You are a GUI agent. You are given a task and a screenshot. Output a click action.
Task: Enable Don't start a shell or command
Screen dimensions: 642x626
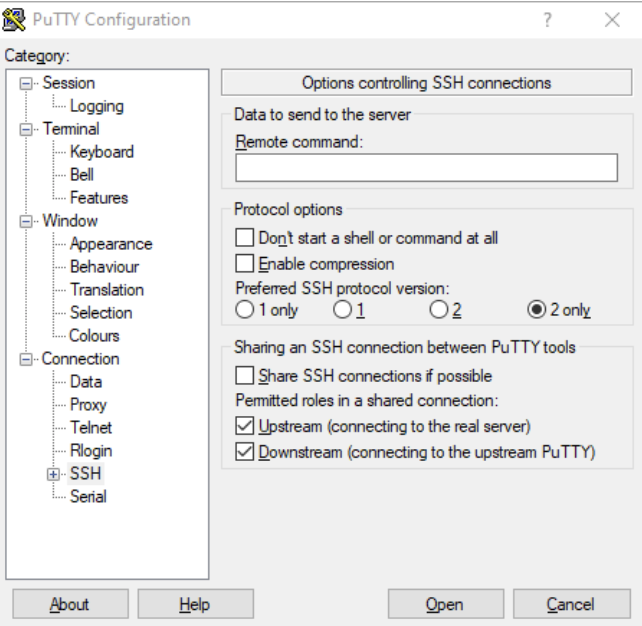(x=244, y=238)
